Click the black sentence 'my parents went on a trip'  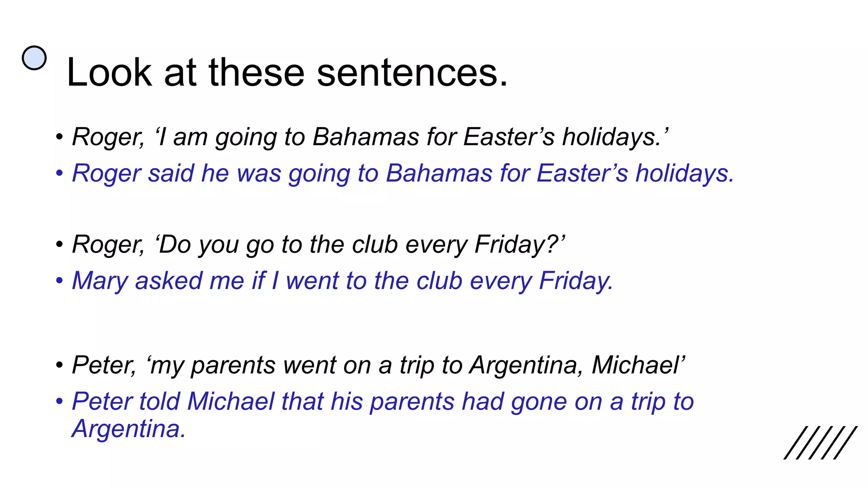point(378,365)
